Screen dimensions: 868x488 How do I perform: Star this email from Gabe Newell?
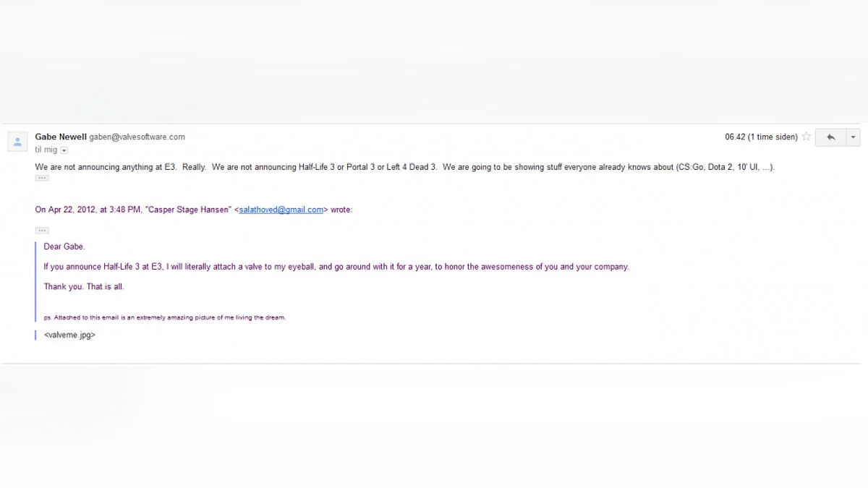[x=807, y=137]
